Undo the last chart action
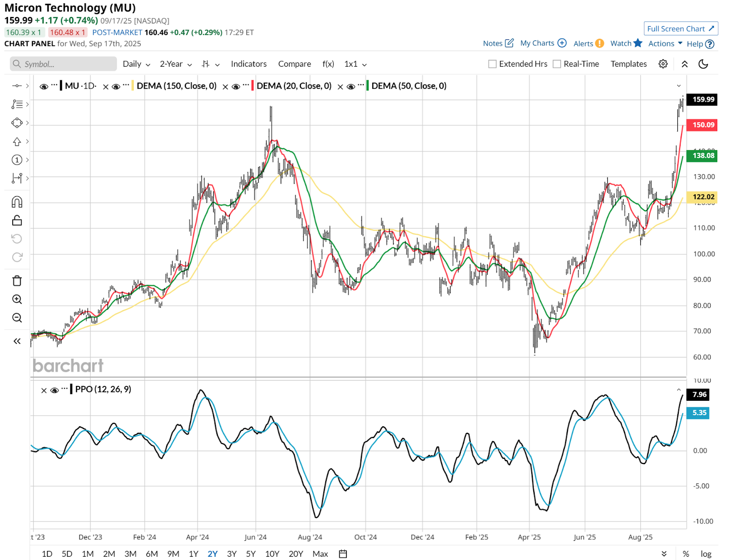 tap(17, 239)
